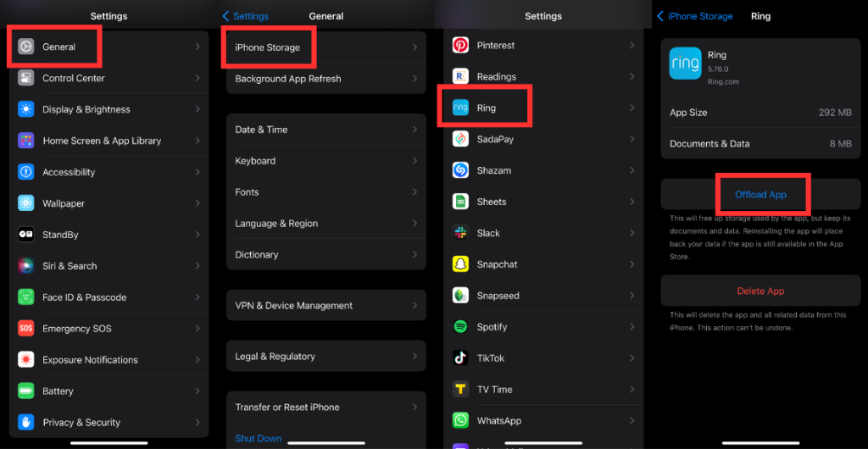The width and height of the screenshot is (868, 449).
Task: Tap the chevron on the Battery row
Action: pyautogui.click(x=198, y=391)
